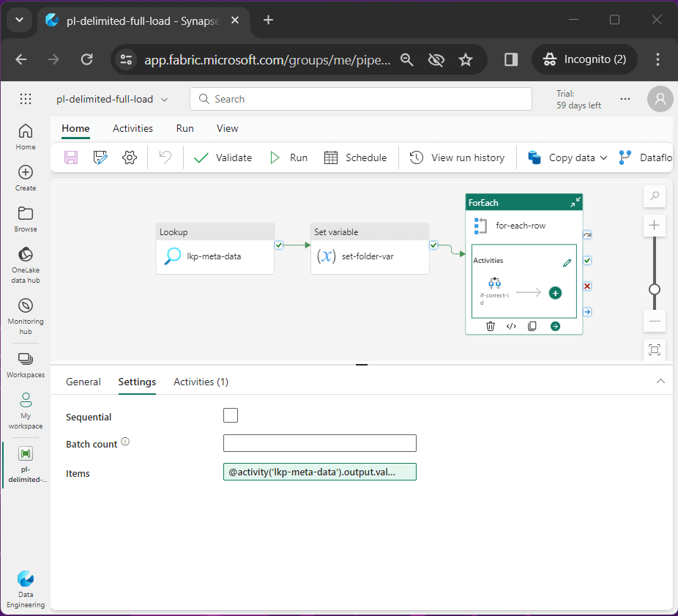Enable the Sequential checkbox

pos(231,416)
